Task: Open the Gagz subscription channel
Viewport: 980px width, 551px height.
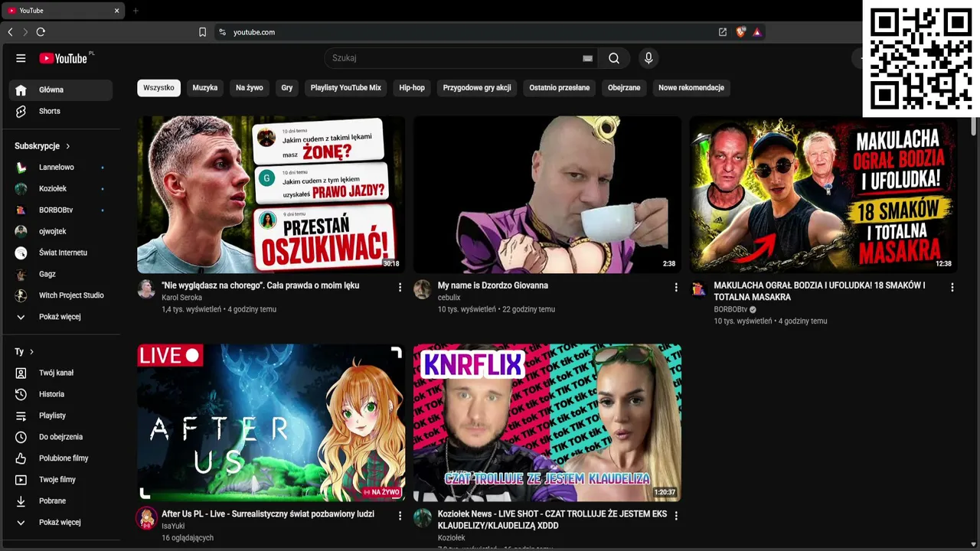Action: pyautogui.click(x=60, y=274)
